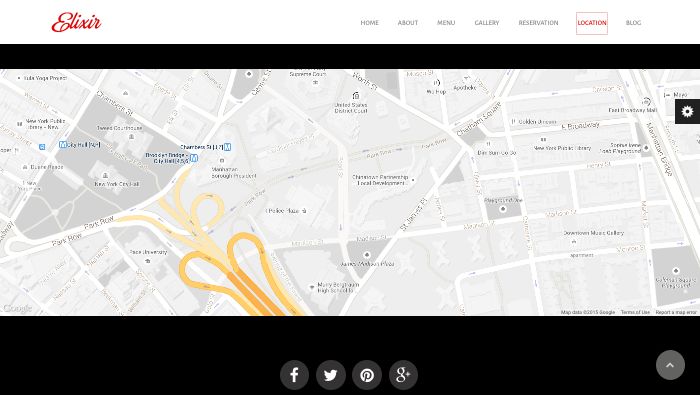Select the Location navigation item

592,23
